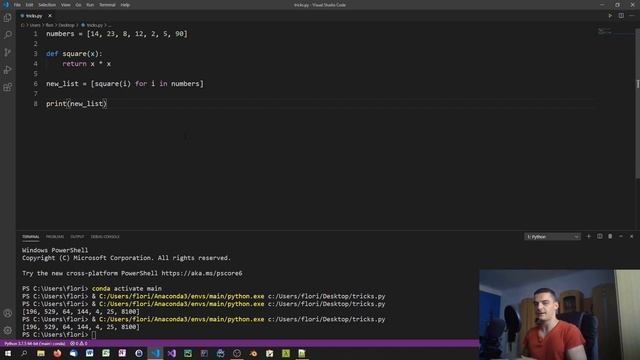Switch to Visual Studio Code taskbar icon
This screenshot has width=640, height=360.
click(x=156, y=353)
